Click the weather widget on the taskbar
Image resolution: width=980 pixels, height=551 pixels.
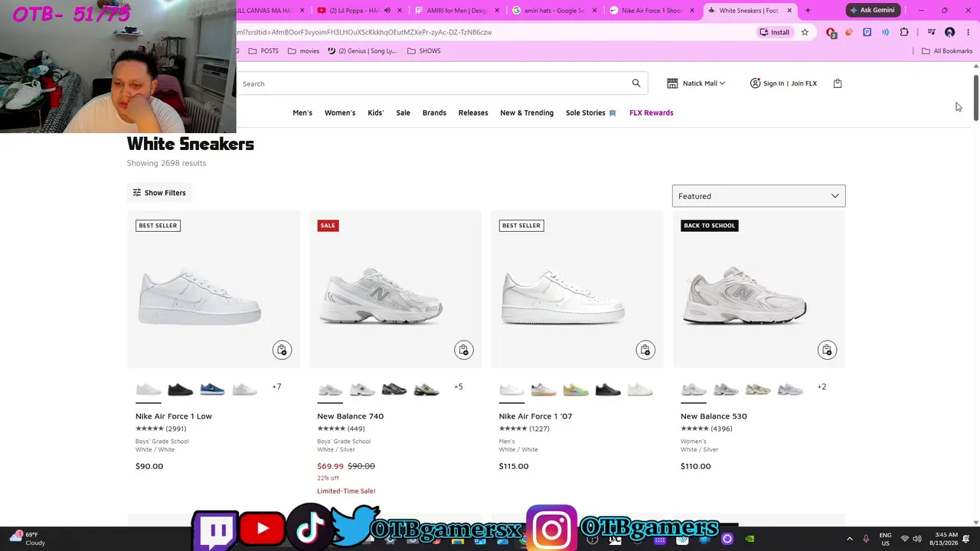coord(28,539)
